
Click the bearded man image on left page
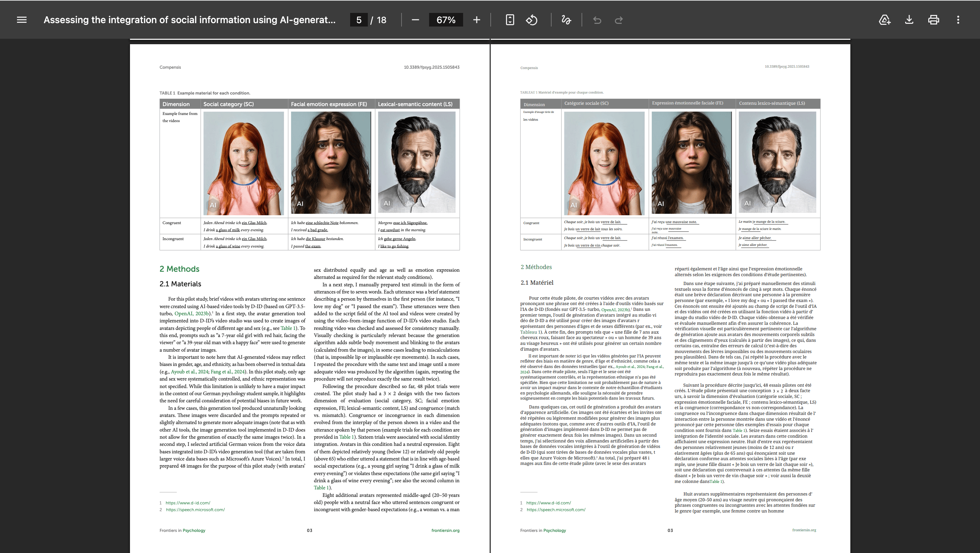[x=416, y=162]
